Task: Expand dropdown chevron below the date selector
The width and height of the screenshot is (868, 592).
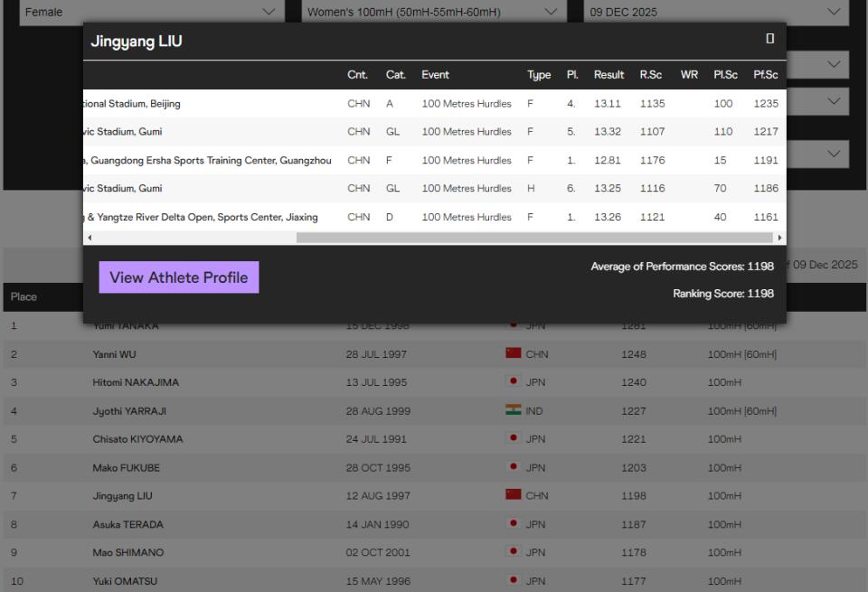Action: (x=833, y=64)
